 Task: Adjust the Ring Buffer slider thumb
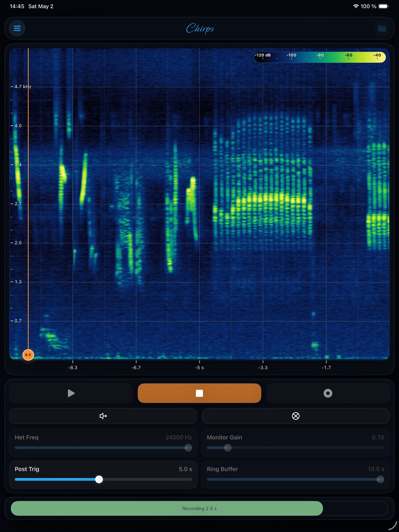380,479
